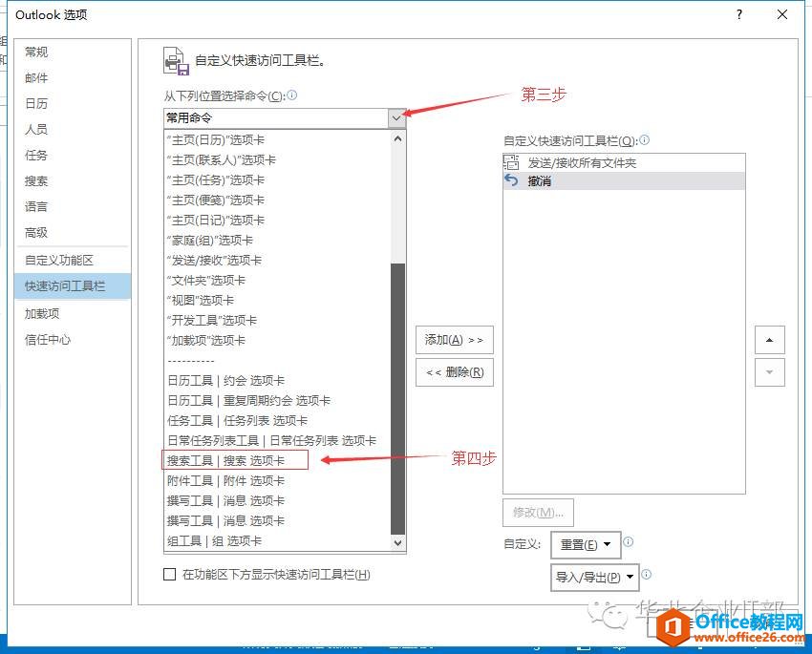Click the Move Up arrow button
Image resolution: width=812 pixels, height=654 pixels.
point(770,340)
